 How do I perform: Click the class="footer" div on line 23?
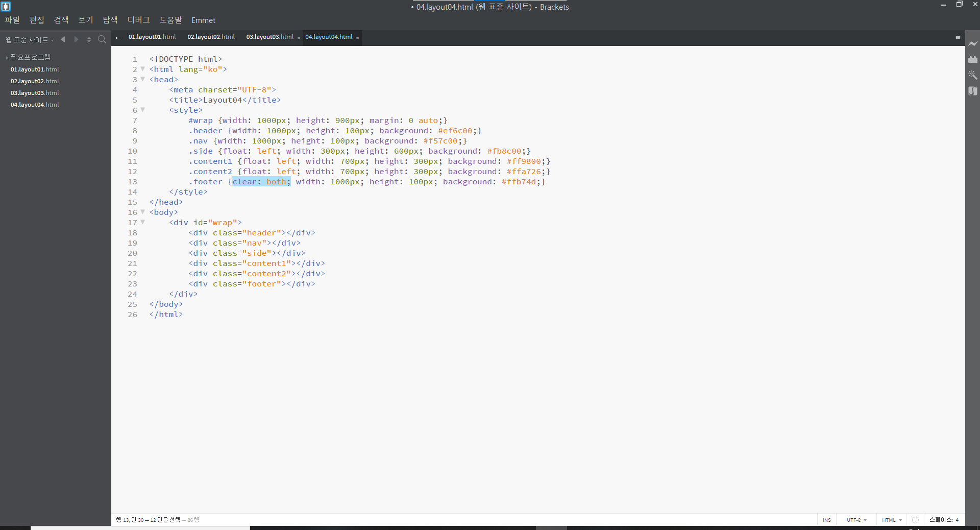click(x=252, y=284)
